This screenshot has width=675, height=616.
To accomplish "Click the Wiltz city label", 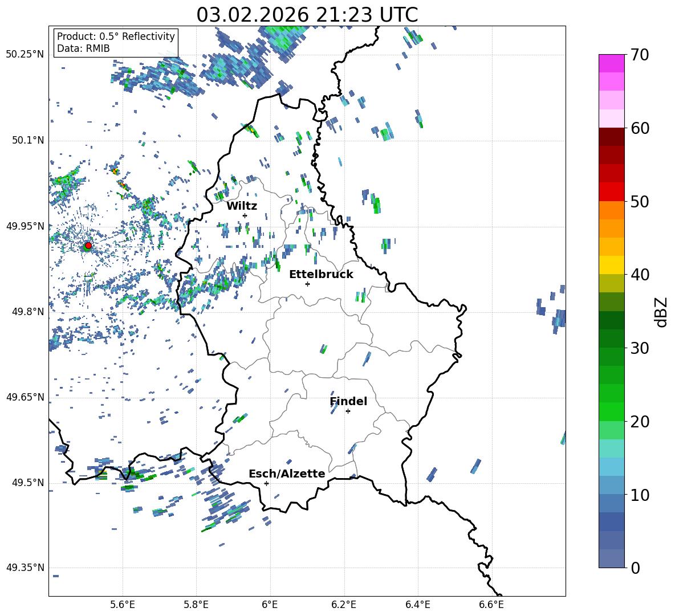I will click(x=242, y=206).
